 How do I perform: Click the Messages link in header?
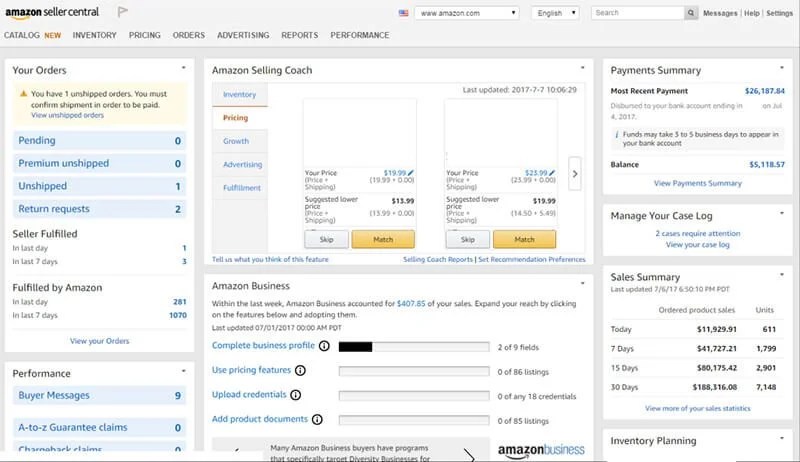pyautogui.click(x=720, y=13)
